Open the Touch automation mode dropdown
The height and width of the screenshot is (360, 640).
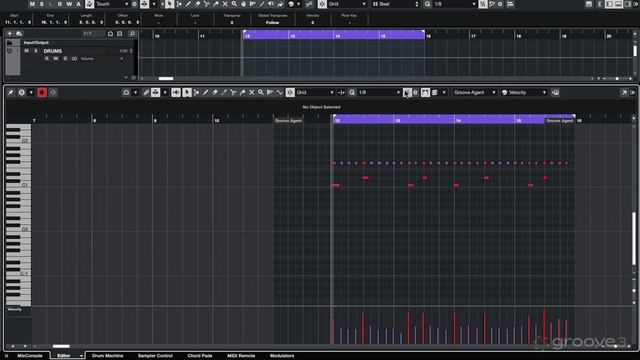click(112, 4)
